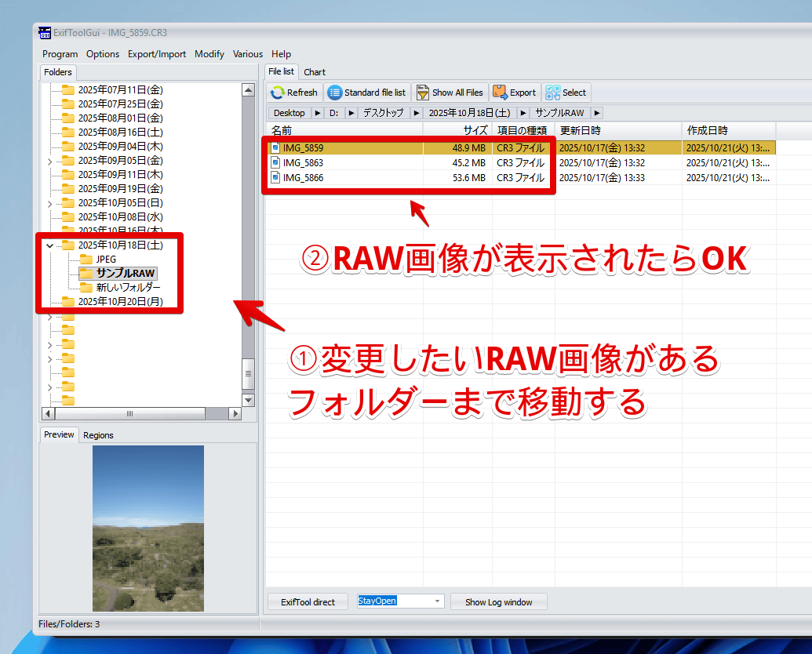Switch to the Regions tab
812x654 pixels.
coord(97,435)
